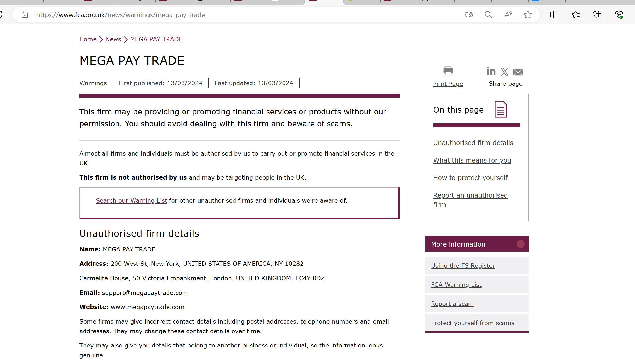This screenshot has width=635, height=364.
Task: Share page via X icon
Action: click(504, 72)
